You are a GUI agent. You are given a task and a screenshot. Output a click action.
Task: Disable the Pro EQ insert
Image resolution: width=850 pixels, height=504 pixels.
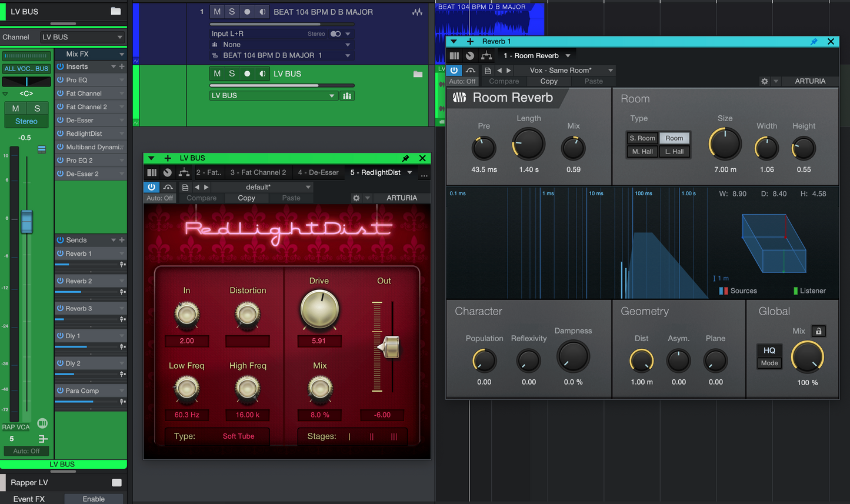tap(60, 80)
